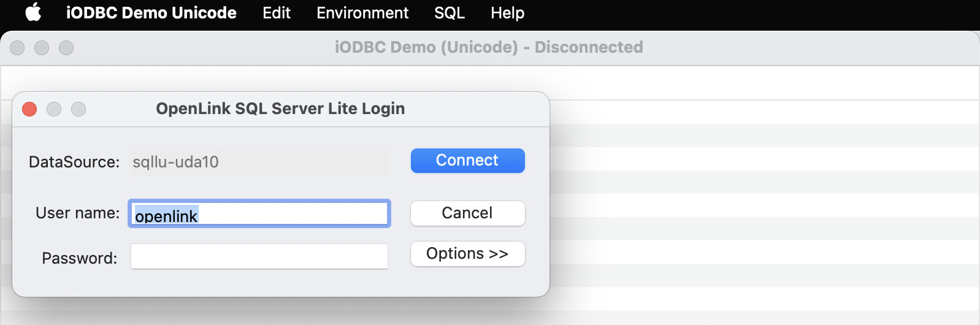Click the login dialog's grey minimize button
The height and width of the screenshot is (325, 980).
point(54,109)
